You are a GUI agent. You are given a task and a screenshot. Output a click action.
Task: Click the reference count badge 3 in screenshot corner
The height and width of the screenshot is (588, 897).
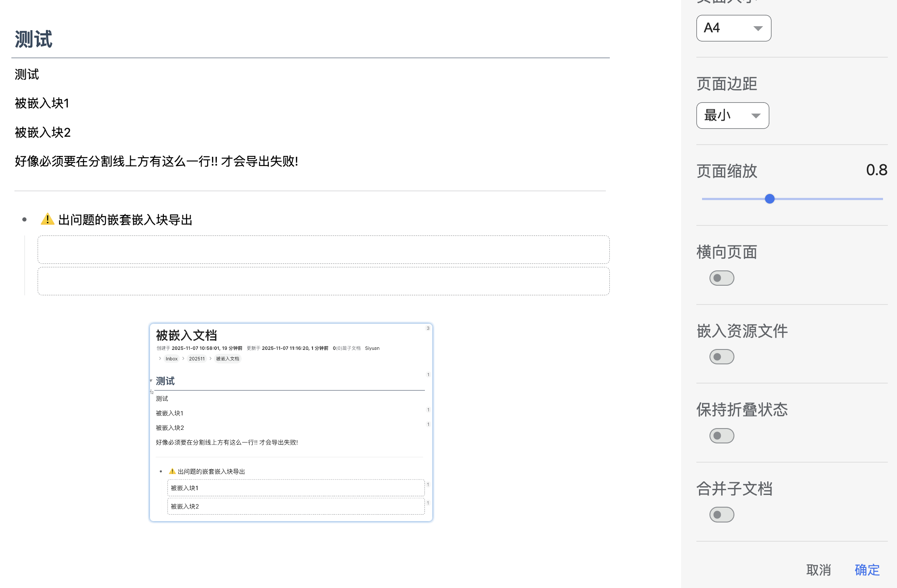[428, 328]
